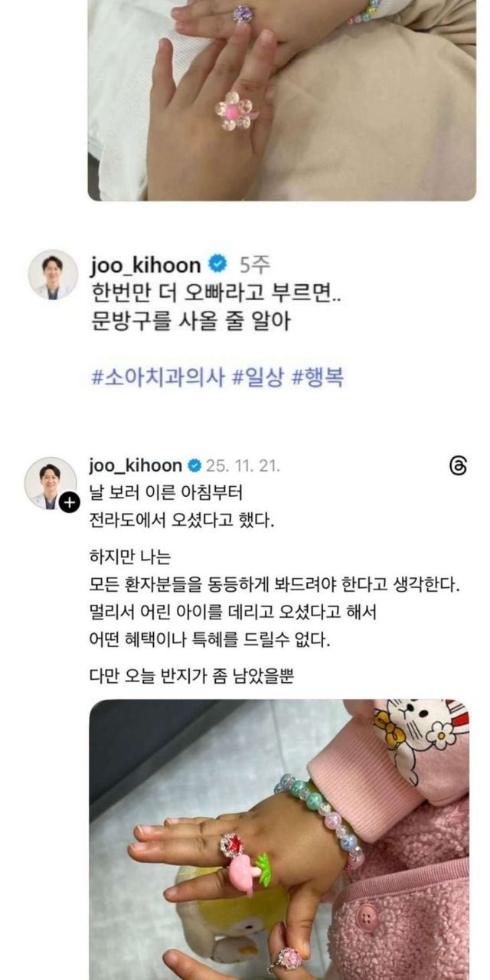
Task: Open the Threads logo icon on second post
Action: pyautogui.click(x=458, y=466)
